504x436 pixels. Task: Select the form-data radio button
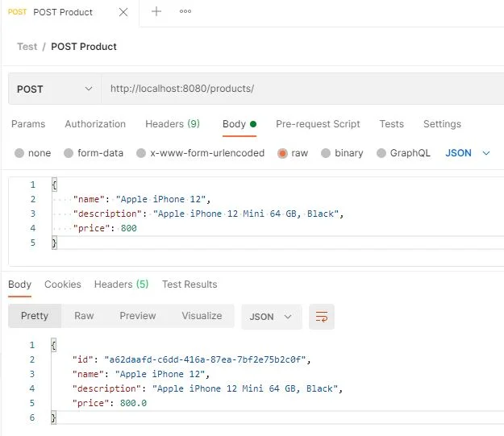point(69,153)
